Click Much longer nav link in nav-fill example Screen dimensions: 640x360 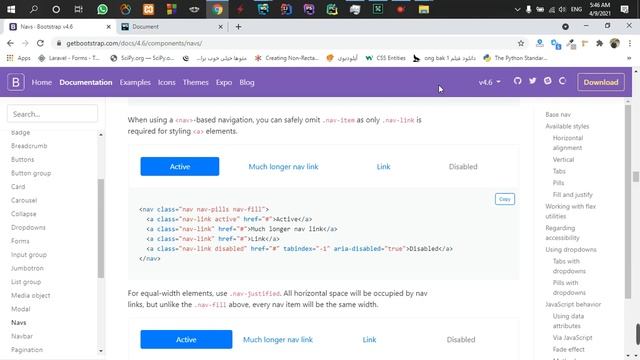pyautogui.click(x=283, y=167)
